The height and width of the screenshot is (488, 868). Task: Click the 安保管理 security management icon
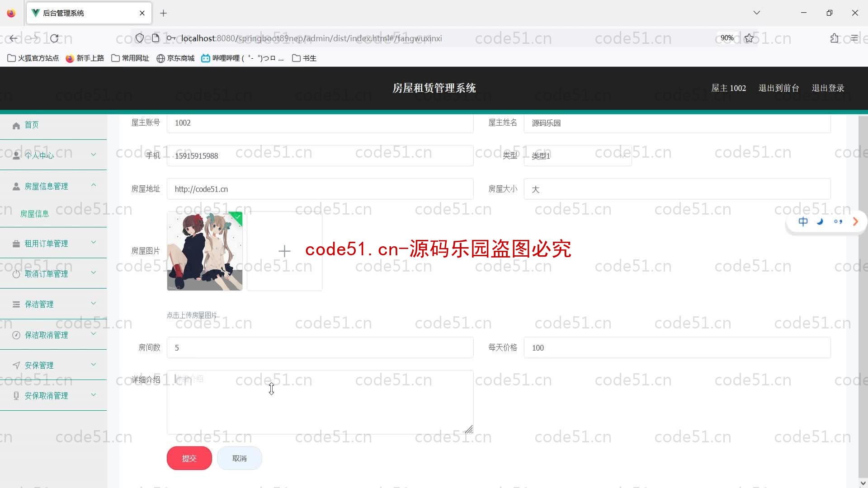click(15, 365)
